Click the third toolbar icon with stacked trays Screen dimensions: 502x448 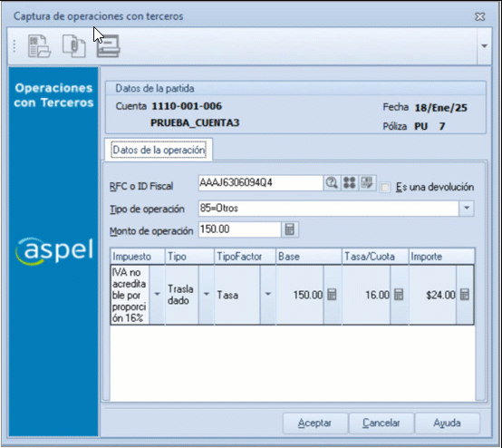click(x=108, y=46)
